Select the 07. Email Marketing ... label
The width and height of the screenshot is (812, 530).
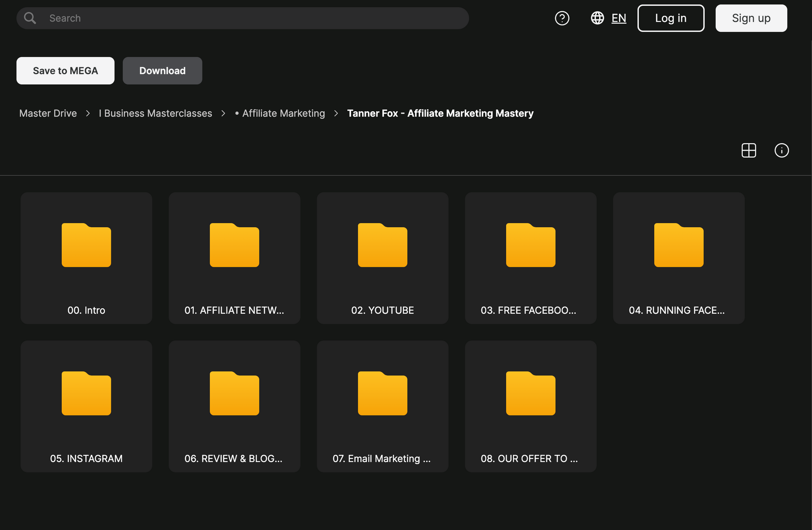(x=381, y=459)
